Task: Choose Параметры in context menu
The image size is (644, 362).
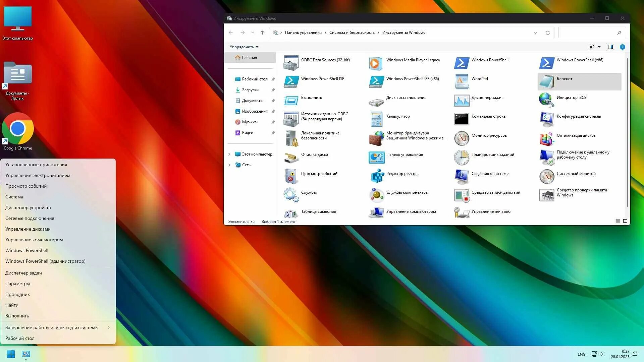Action: (x=58, y=284)
